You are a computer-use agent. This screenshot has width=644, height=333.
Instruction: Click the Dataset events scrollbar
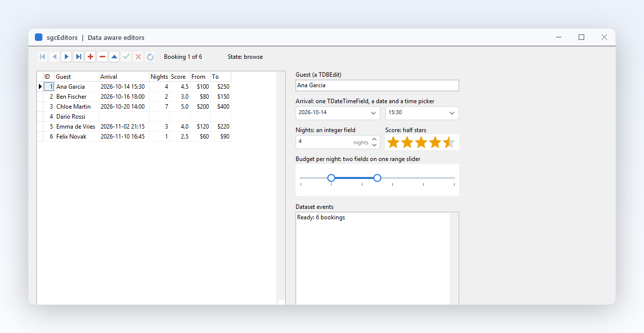454,258
